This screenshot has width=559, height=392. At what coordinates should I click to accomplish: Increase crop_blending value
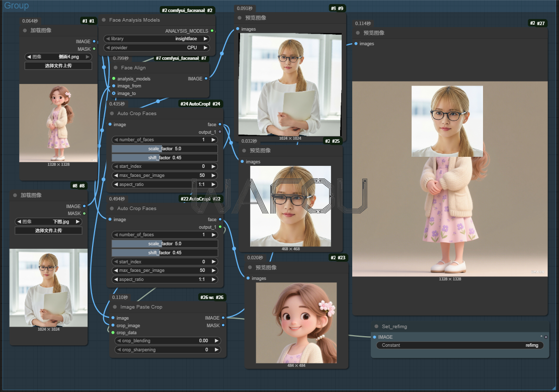[216, 341]
